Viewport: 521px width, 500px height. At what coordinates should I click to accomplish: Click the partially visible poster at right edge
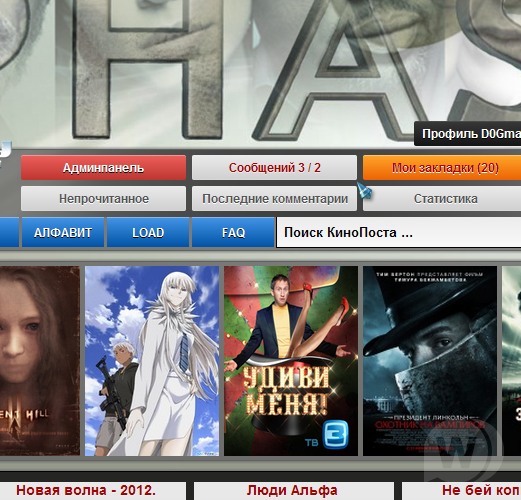(512, 361)
